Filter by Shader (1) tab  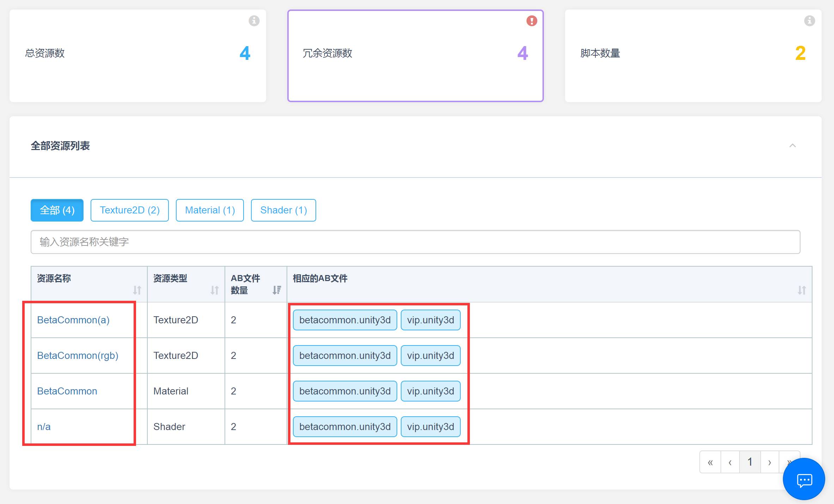click(x=283, y=210)
